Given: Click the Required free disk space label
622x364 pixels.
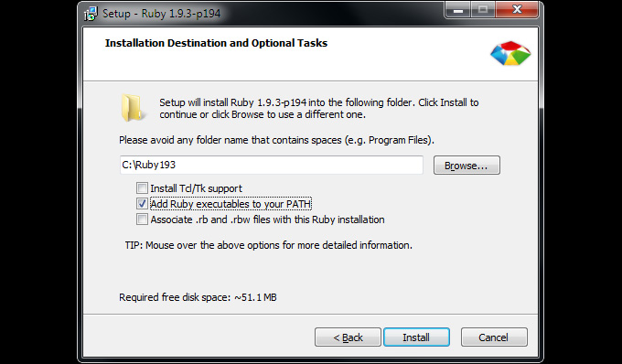Looking at the screenshot, I should [x=198, y=297].
